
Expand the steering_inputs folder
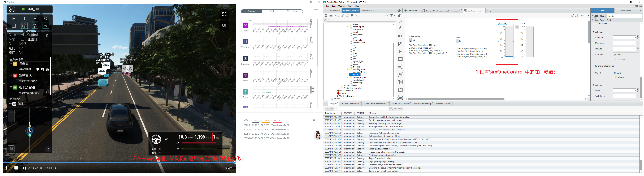coord(348,69)
